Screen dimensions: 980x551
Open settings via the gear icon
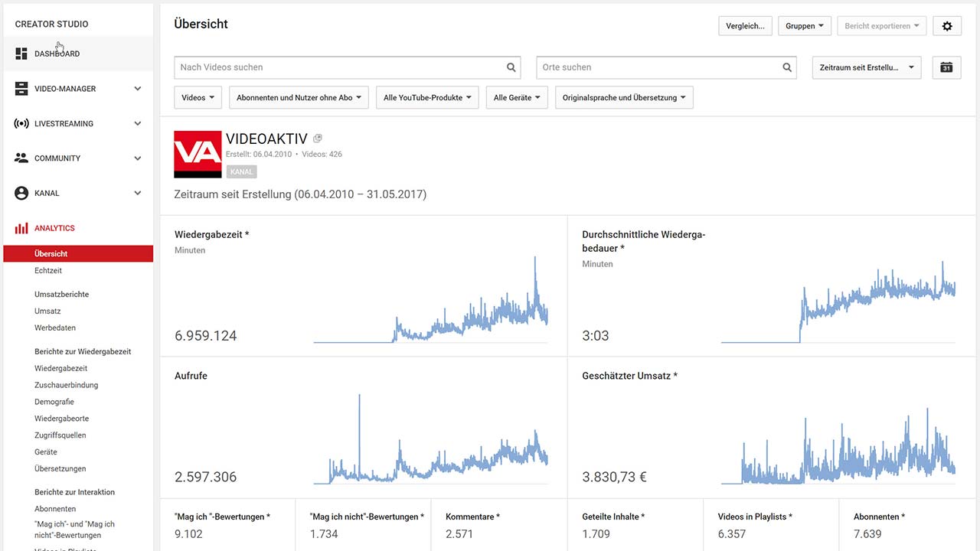click(947, 26)
